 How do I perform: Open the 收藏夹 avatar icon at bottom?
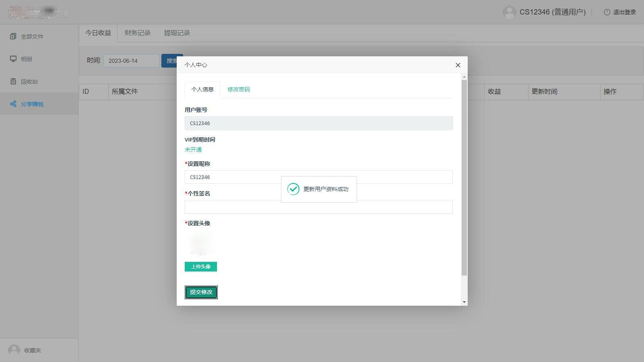tap(14, 350)
